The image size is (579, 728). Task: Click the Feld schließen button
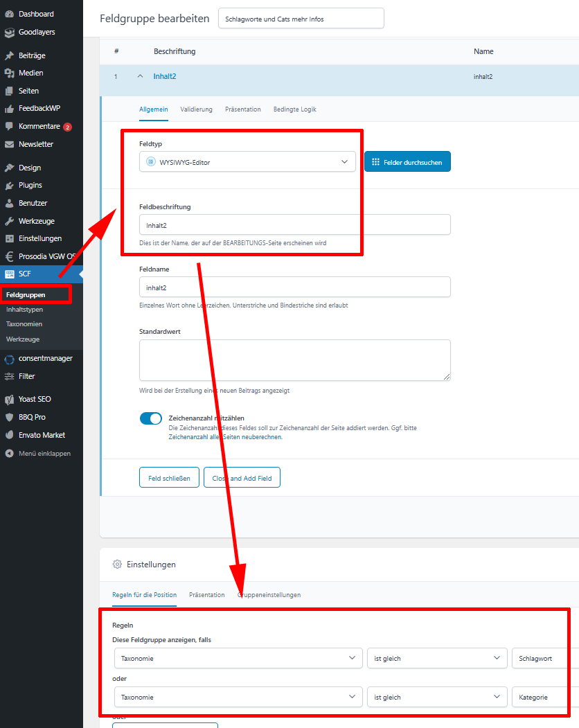coord(169,478)
